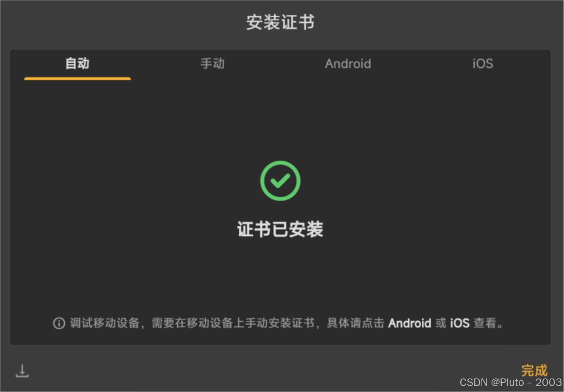Click the orange underline beneath 自动
The width and height of the screenshot is (564, 392).
77,78
